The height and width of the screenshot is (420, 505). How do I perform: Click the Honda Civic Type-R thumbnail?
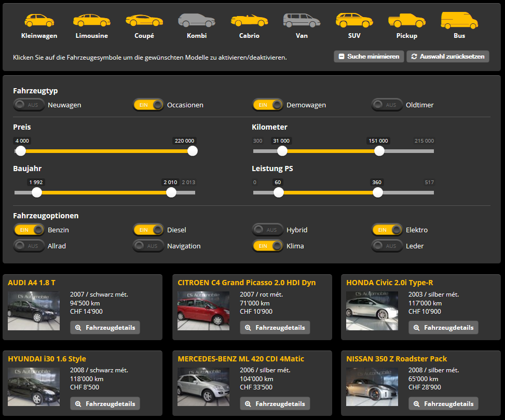[372, 311]
